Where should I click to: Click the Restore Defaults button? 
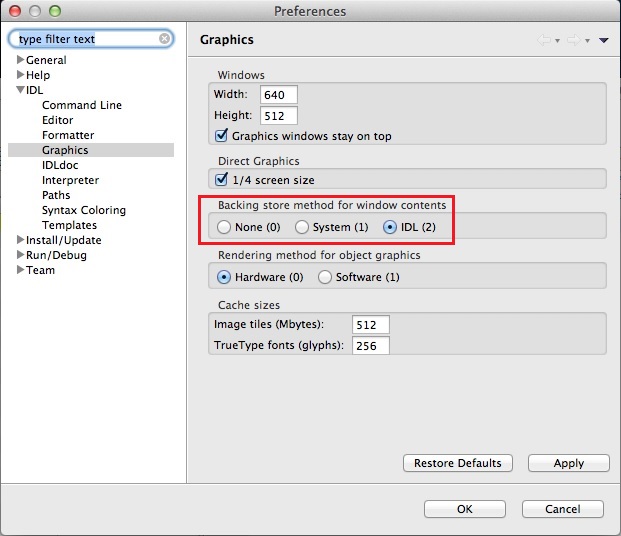click(x=458, y=463)
